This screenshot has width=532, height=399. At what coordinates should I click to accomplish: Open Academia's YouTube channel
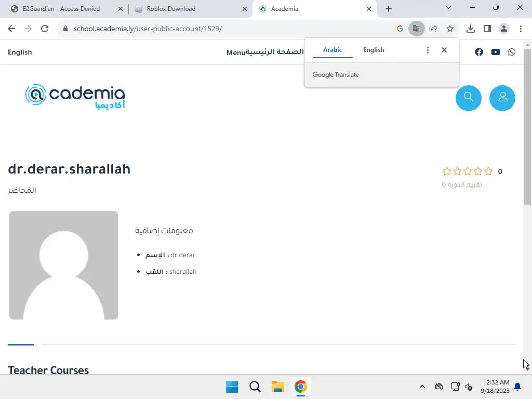(x=495, y=52)
